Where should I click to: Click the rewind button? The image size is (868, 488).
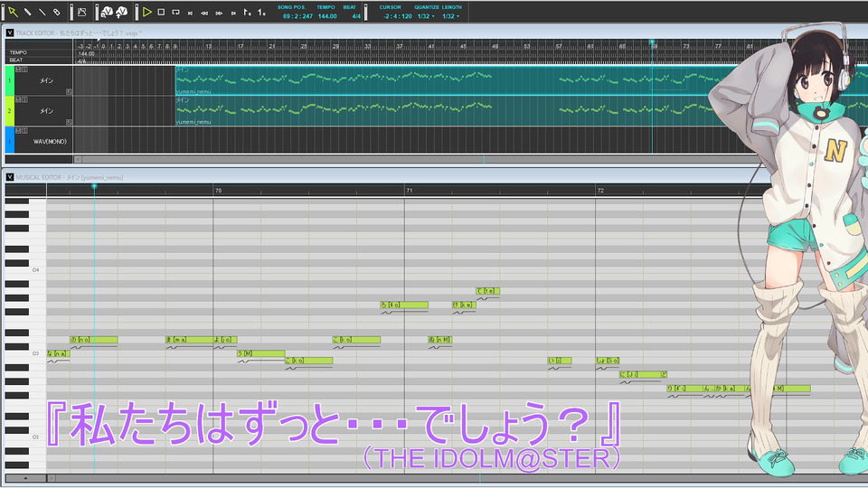point(204,13)
